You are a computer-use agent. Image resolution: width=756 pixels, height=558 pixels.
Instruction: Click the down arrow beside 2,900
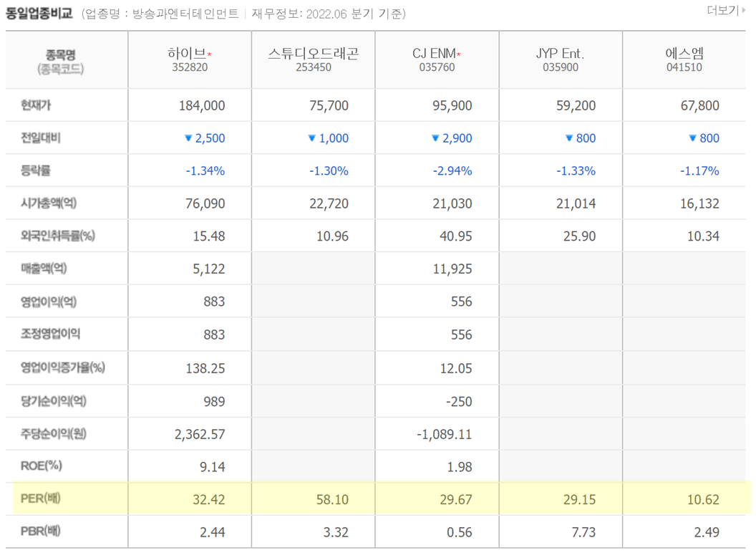point(435,138)
